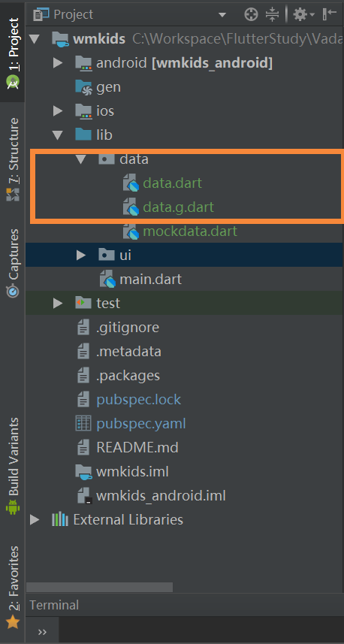
Task: Collapse the lib folder
Action: [58, 135]
